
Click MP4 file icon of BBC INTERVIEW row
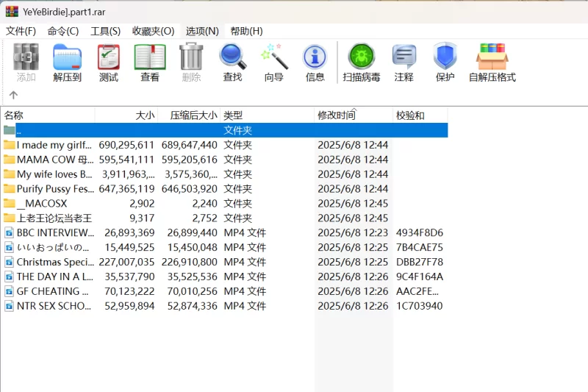[10, 232]
